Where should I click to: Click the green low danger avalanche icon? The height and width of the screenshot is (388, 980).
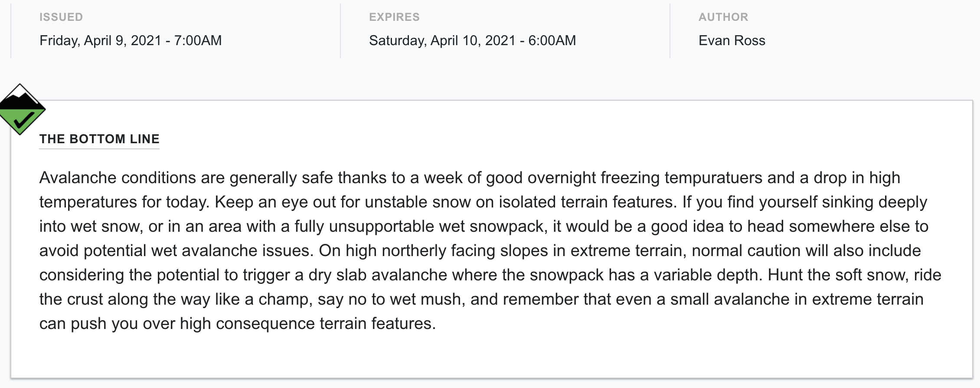(21, 109)
